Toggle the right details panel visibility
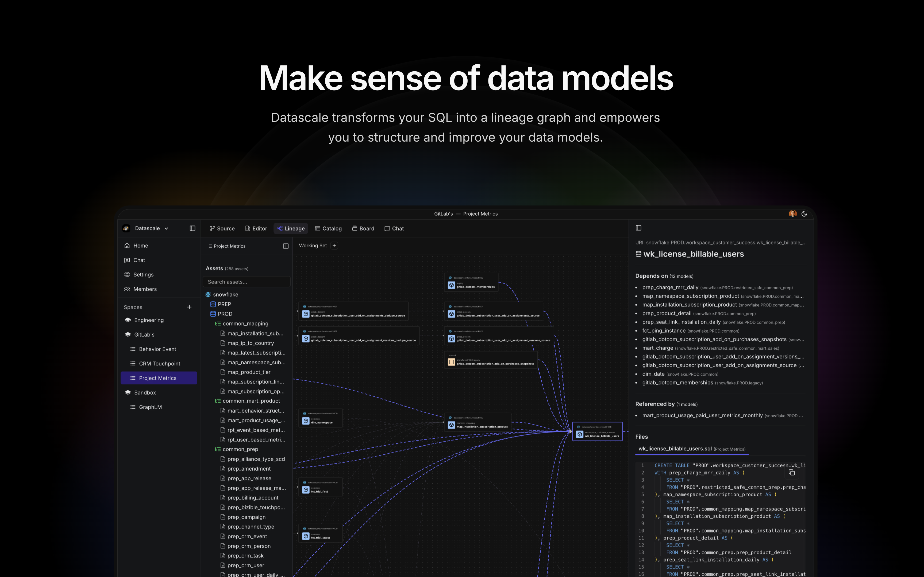This screenshot has height=577, width=924. (x=638, y=227)
